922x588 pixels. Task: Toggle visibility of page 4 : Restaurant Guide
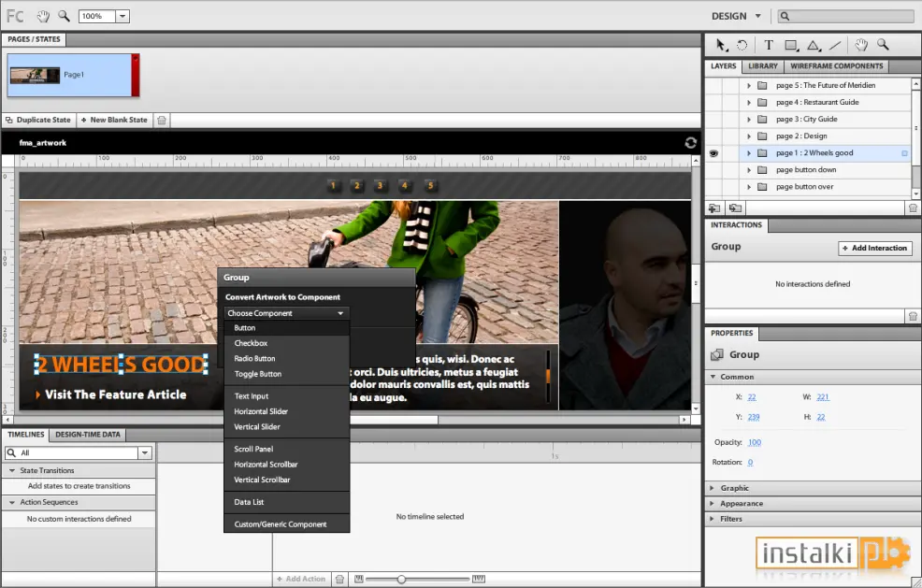pos(713,102)
